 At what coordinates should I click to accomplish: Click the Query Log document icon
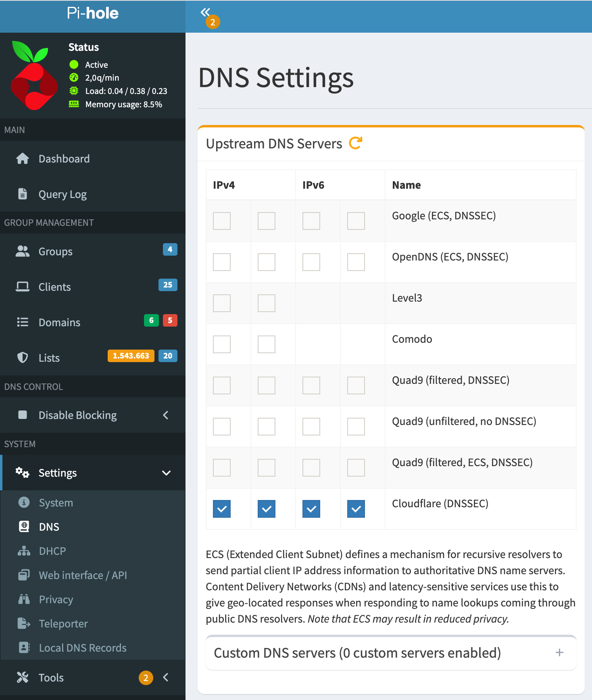click(23, 194)
